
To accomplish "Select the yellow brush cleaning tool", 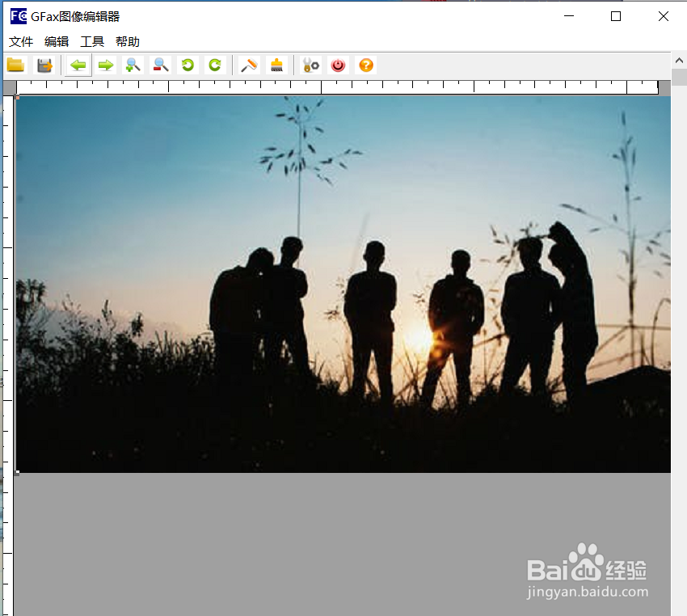I will point(276,65).
